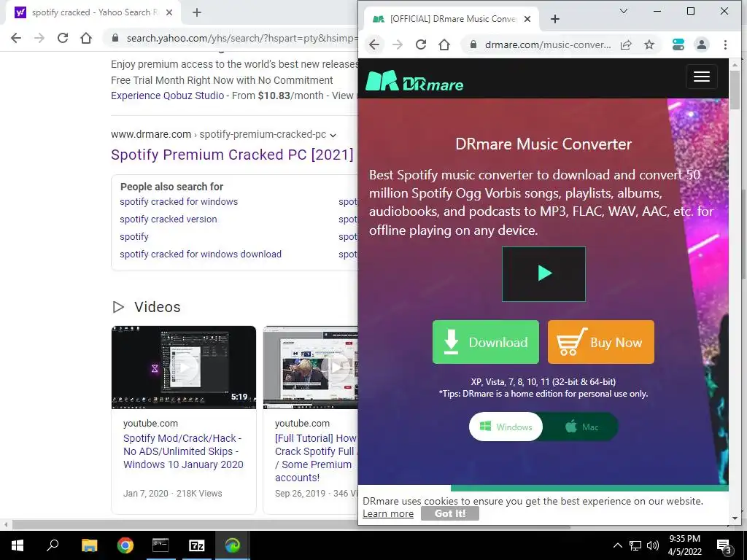The image size is (747, 560).
Task: Click the plain 'spotify' related search
Action: [134, 237]
